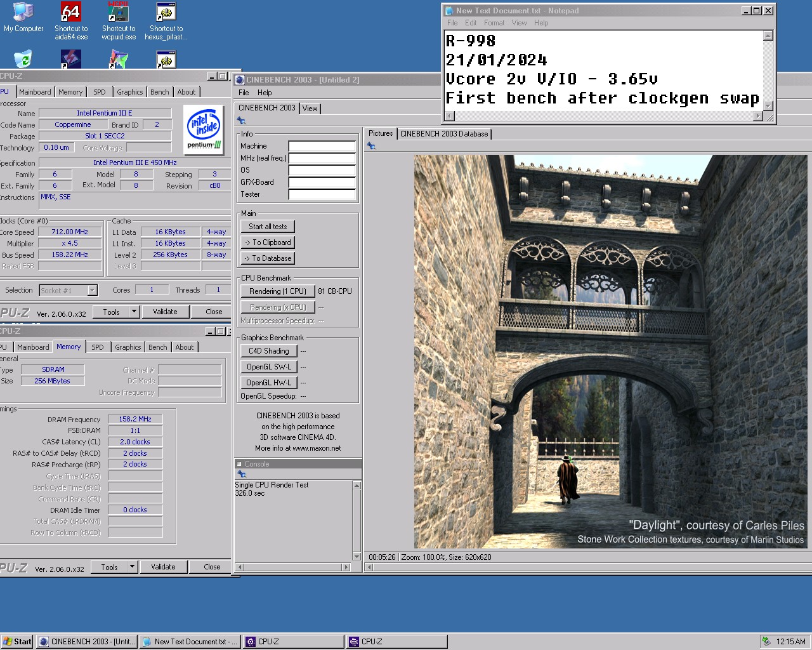Screen dimensions: 812x650
Task: Open the Edit menu in Notepad
Action: [x=471, y=23]
